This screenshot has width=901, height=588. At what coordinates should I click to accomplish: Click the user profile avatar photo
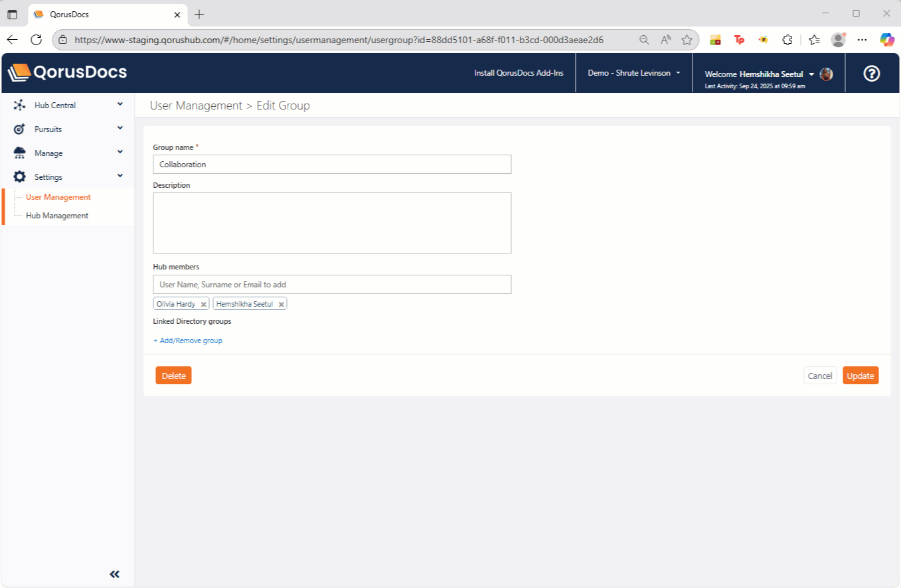[825, 74]
